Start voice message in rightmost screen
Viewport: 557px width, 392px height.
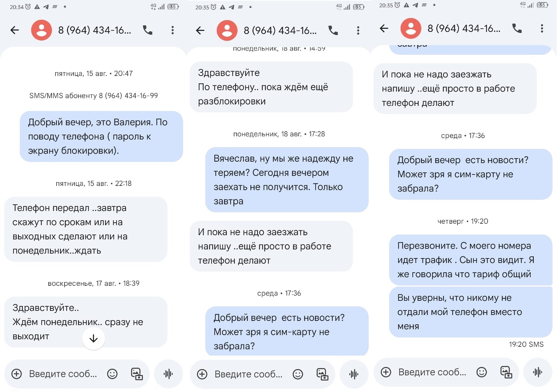coord(538,372)
